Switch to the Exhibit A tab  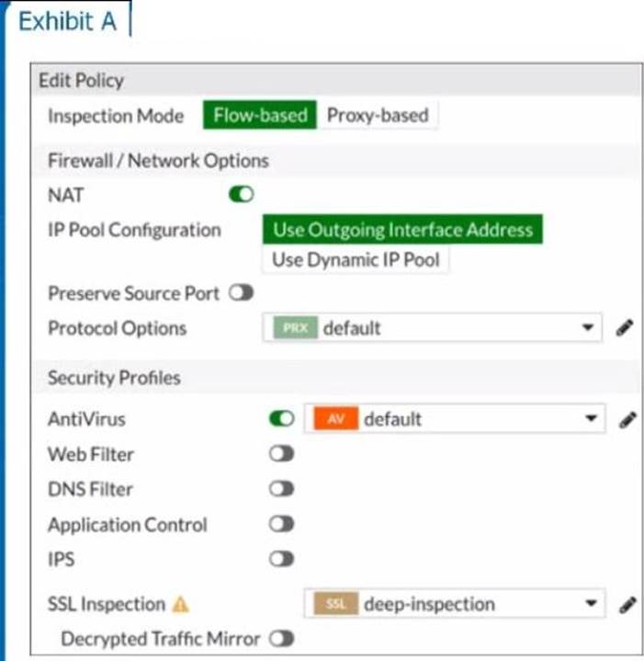tap(67, 20)
